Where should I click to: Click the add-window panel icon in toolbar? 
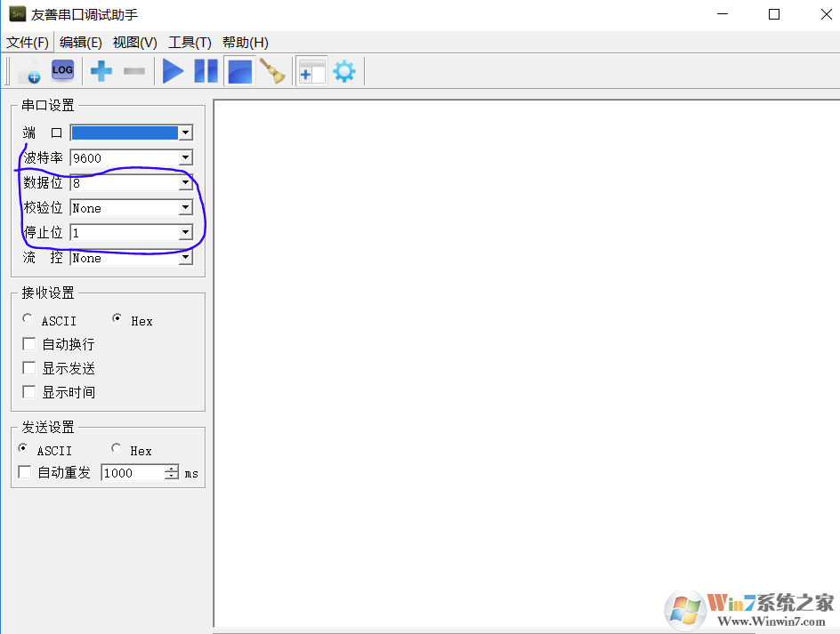311,71
